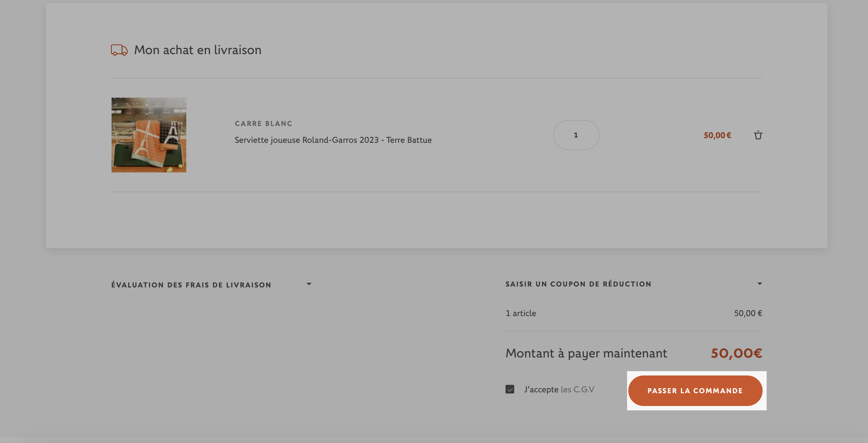Click the 50,00 € article subtotal
The height and width of the screenshot is (443, 868).
pos(748,313)
